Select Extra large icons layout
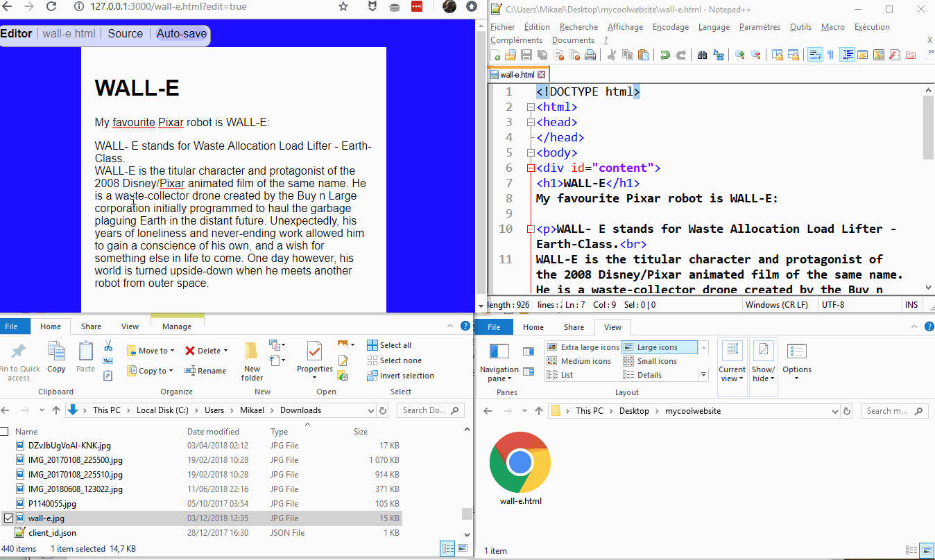The width and height of the screenshot is (935, 560). pos(583,347)
